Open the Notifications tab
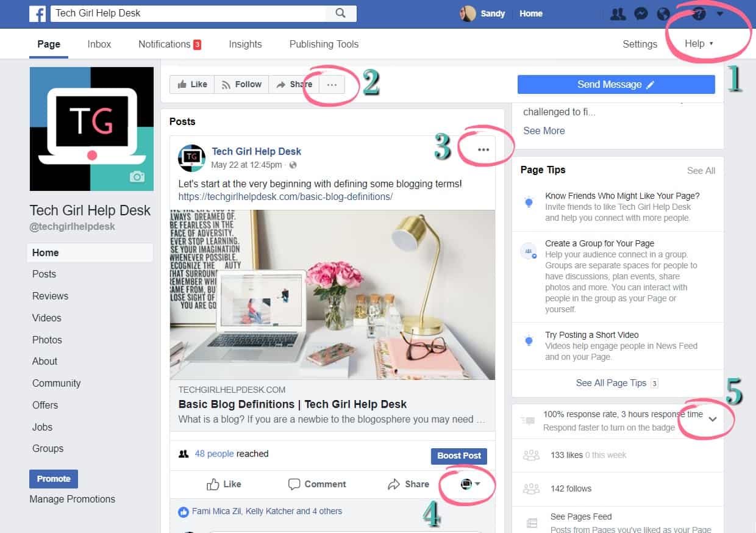The height and width of the screenshot is (533, 756). pos(169,44)
